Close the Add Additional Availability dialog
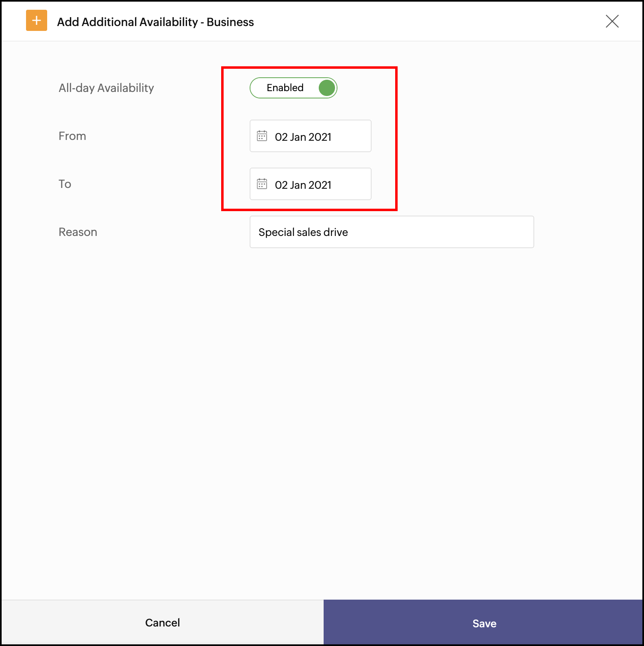644x646 pixels. point(612,21)
